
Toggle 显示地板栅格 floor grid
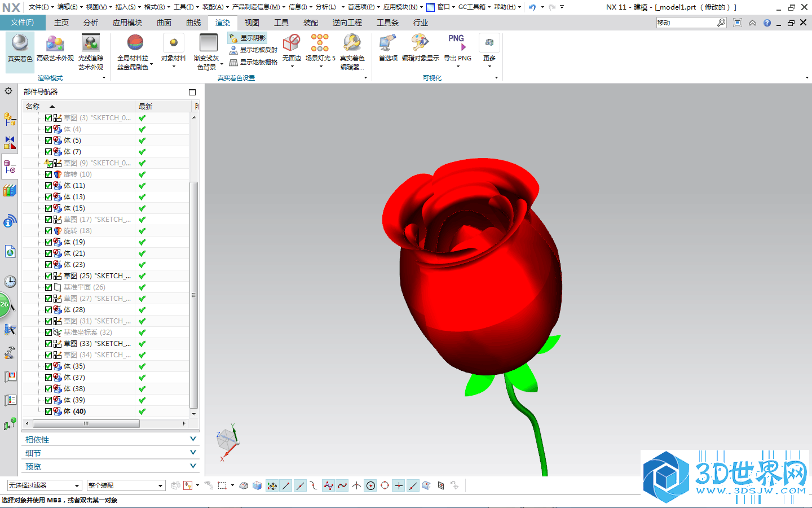pos(253,62)
